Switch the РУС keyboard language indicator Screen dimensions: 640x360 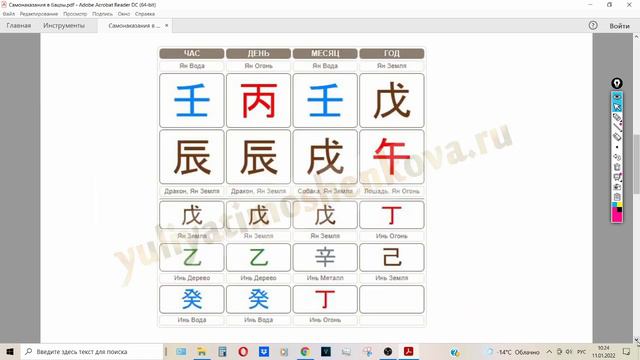pyautogui.click(x=582, y=351)
